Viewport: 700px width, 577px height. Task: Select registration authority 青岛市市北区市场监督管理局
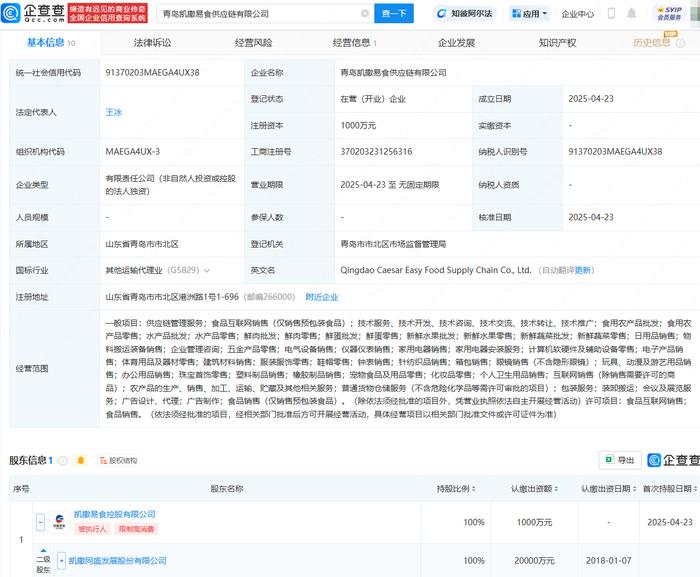pyautogui.click(x=393, y=244)
